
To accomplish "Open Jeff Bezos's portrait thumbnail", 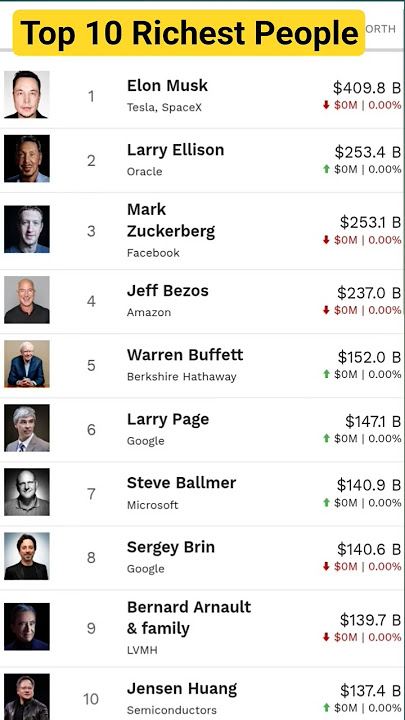I will (x=27, y=300).
